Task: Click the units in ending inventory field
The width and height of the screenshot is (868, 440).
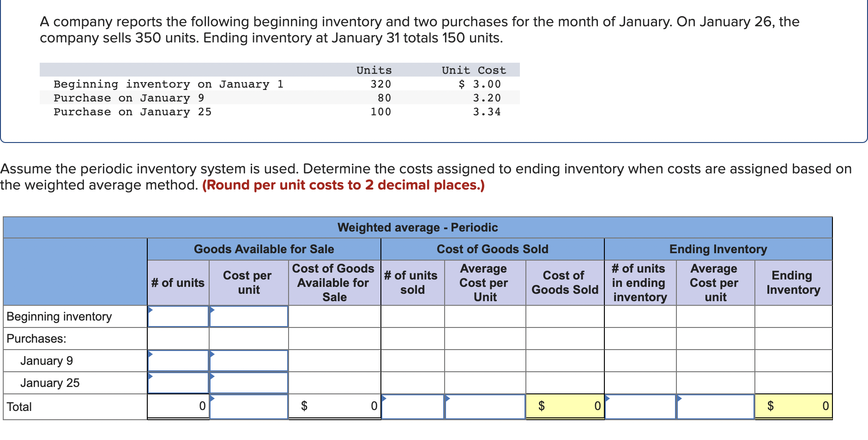Action: (x=639, y=406)
